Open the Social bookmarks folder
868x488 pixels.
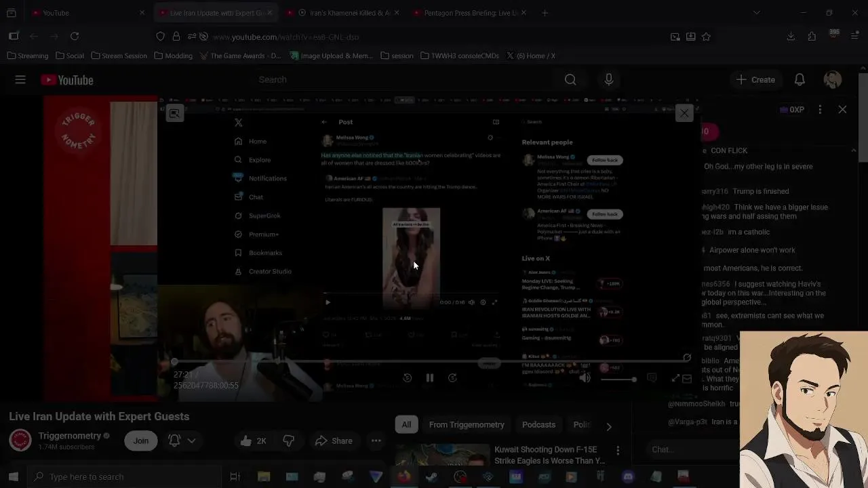tap(70, 56)
